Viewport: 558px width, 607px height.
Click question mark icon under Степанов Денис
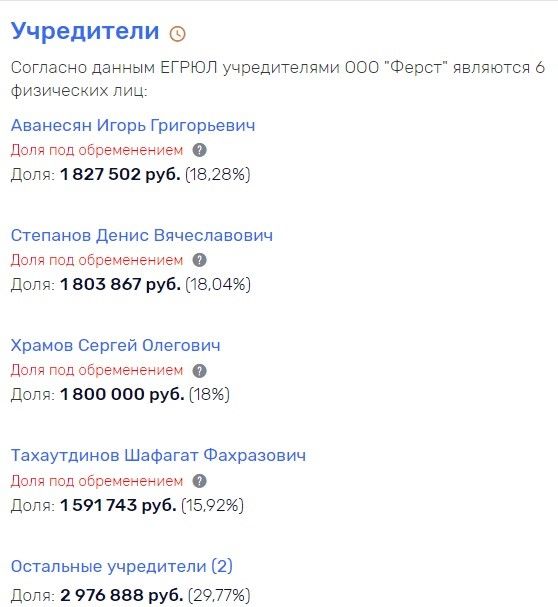(200, 260)
